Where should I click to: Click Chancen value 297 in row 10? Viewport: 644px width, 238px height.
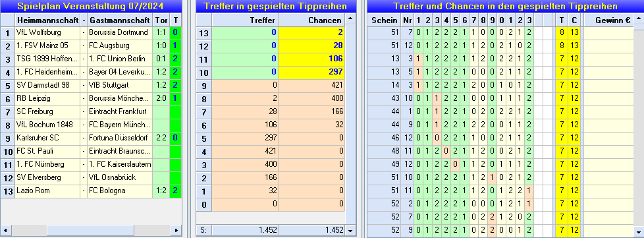[x=311, y=72]
